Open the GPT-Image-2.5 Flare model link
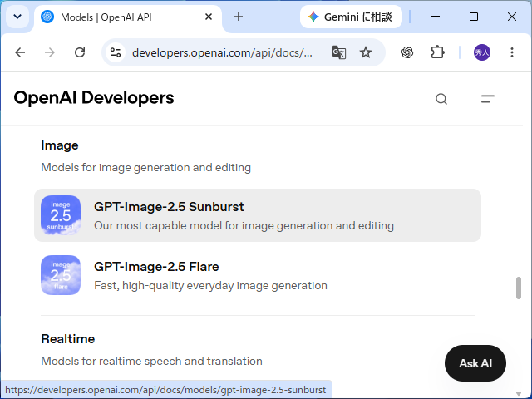This screenshot has height=399, width=532. (258, 275)
